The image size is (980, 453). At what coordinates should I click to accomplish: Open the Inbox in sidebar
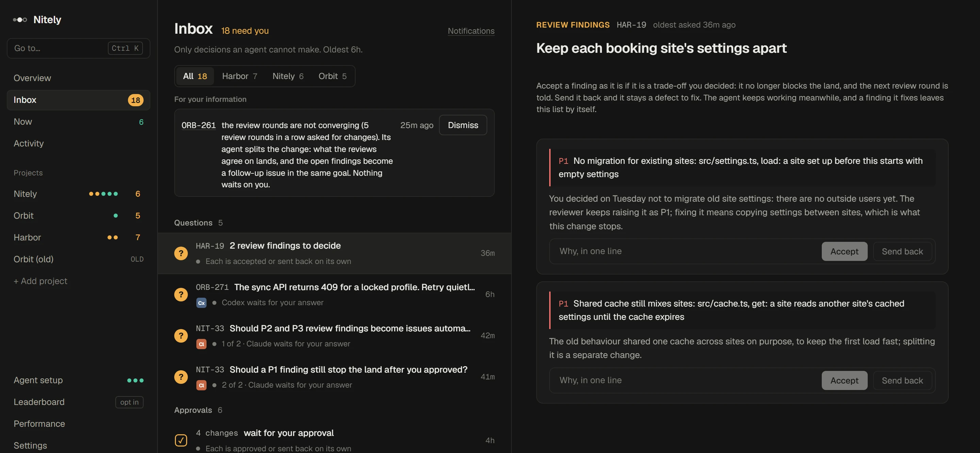[x=78, y=100]
